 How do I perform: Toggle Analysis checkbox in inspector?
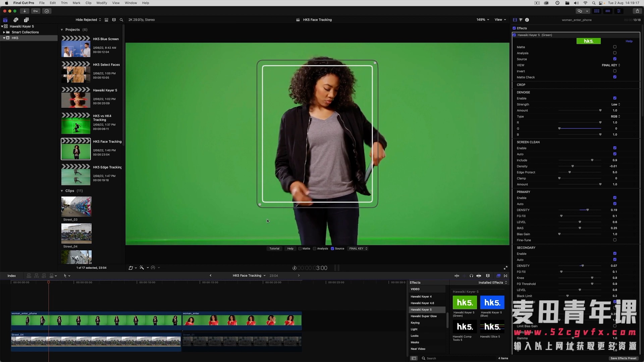(x=615, y=53)
